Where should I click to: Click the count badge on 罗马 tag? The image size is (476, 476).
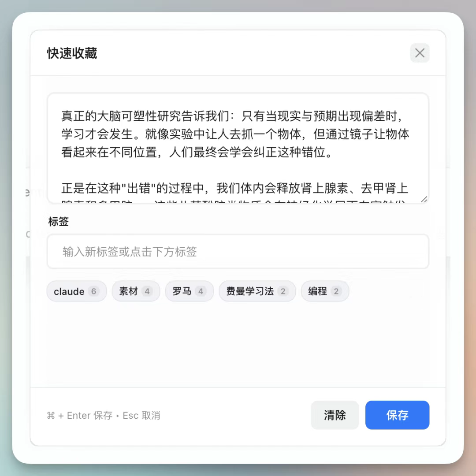(201, 291)
